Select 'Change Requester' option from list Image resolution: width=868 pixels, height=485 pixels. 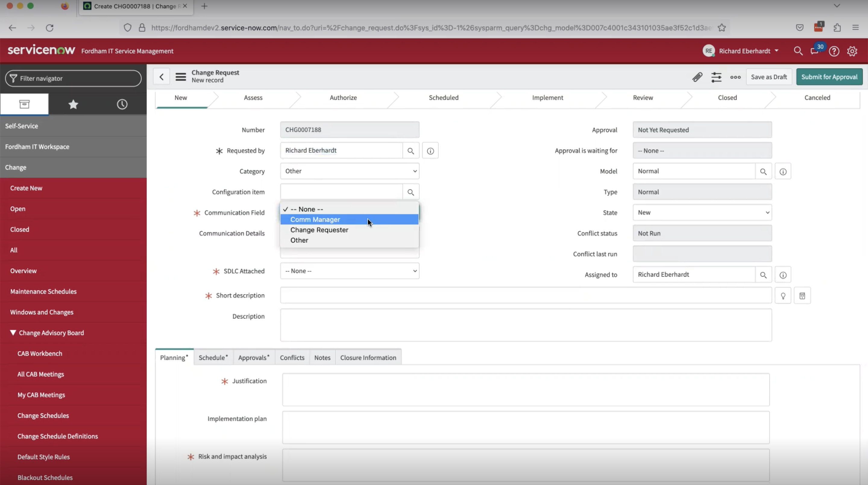[x=319, y=230]
